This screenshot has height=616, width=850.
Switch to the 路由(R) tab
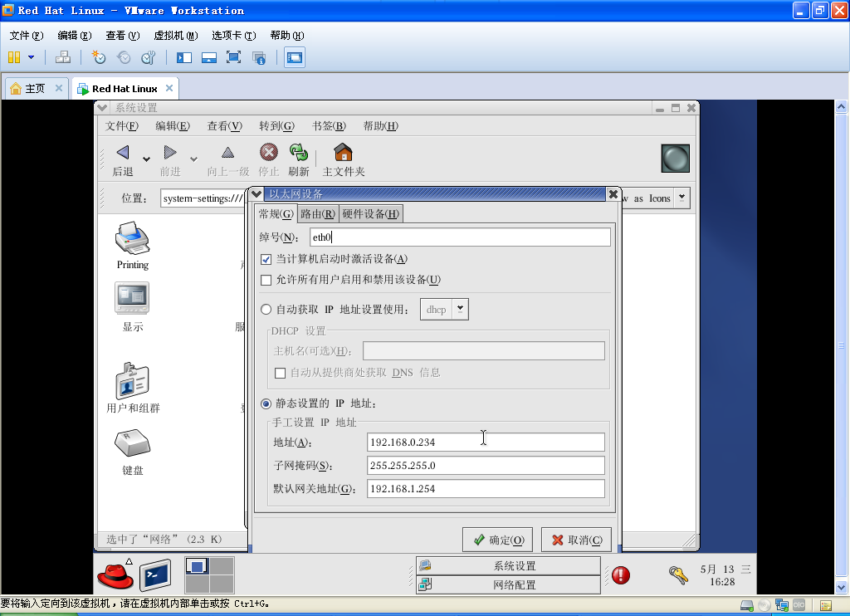(x=318, y=213)
